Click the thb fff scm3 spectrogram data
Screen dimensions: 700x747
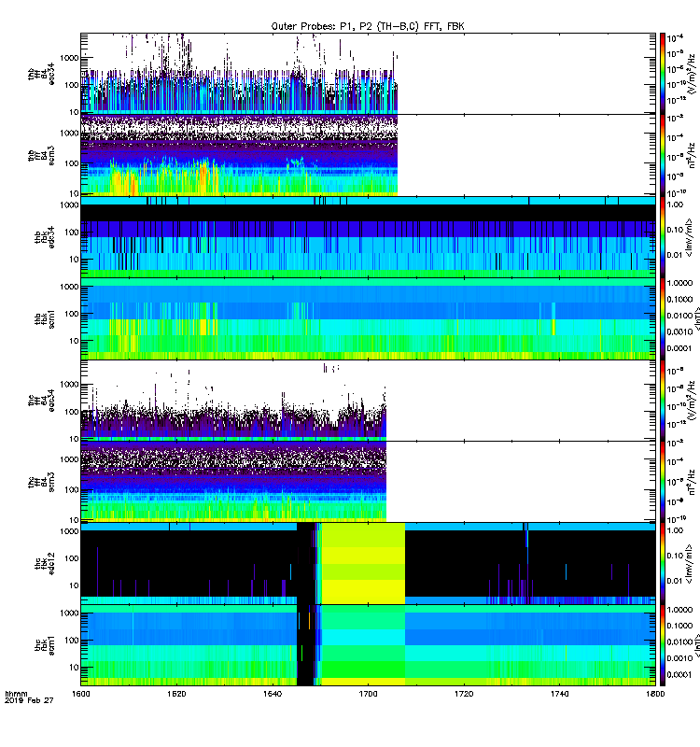(x=239, y=155)
